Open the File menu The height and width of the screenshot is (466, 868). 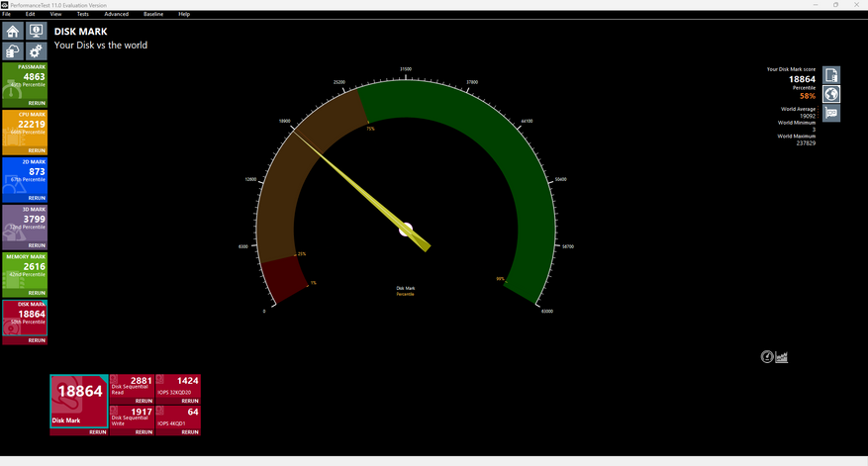pyautogui.click(x=7, y=15)
